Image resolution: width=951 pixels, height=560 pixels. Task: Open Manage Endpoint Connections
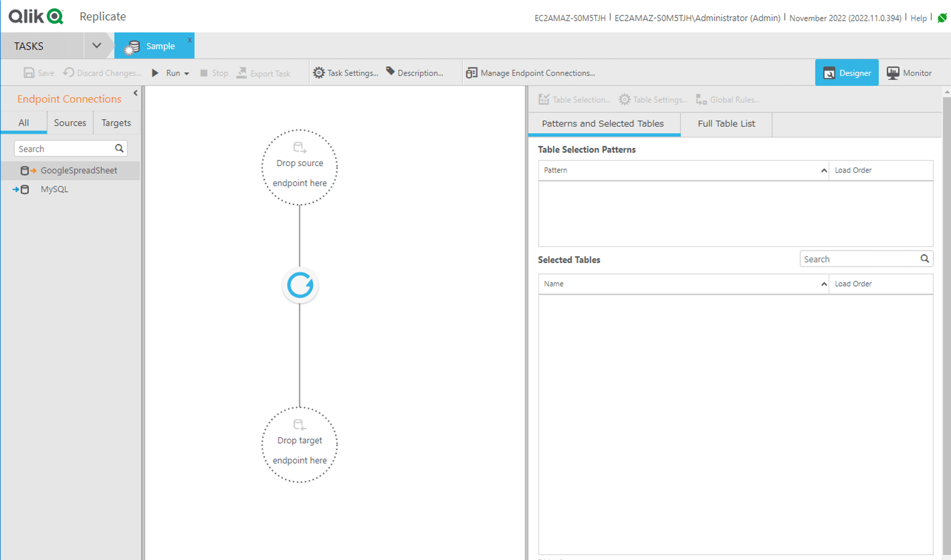point(530,73)
